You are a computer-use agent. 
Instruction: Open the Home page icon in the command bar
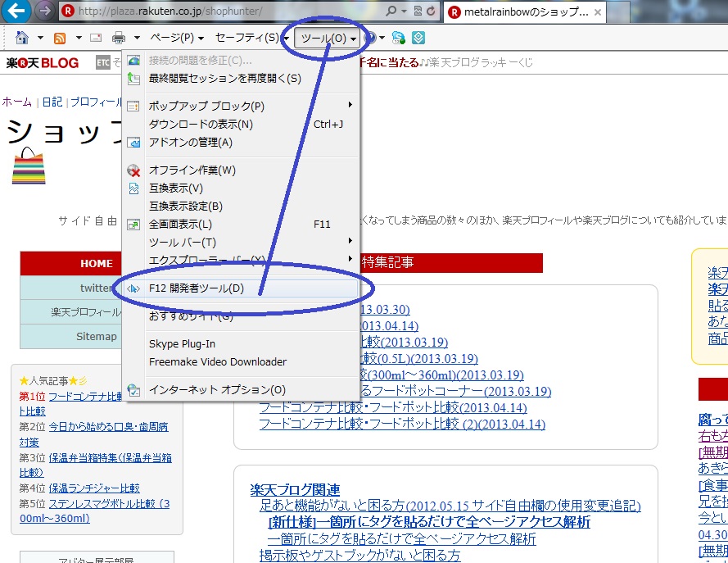(x=22, y=38)
